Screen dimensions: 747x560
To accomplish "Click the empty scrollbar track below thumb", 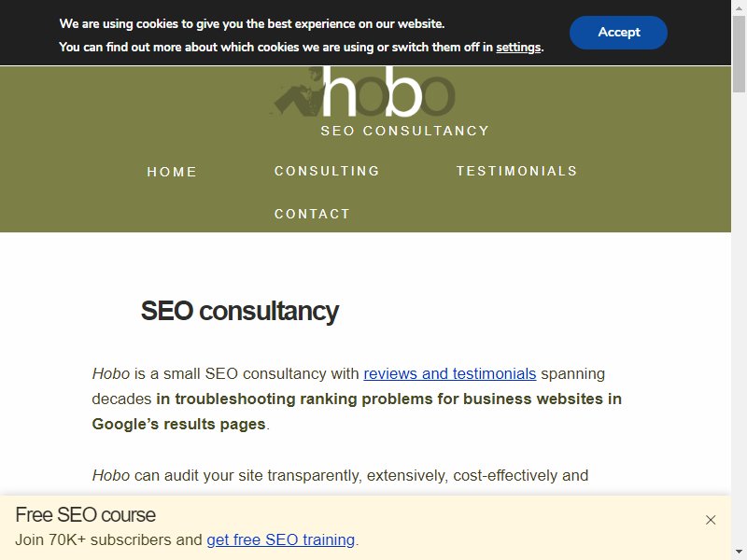I will click(x=739, y=318).
